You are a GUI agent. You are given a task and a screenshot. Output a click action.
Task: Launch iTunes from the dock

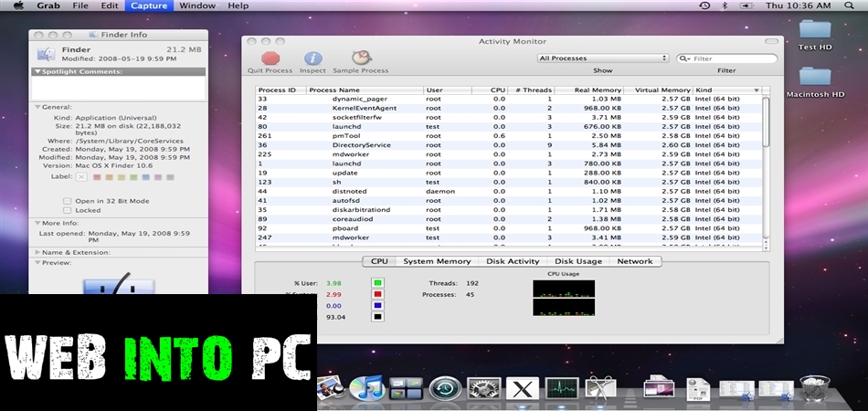pos(366,388)
